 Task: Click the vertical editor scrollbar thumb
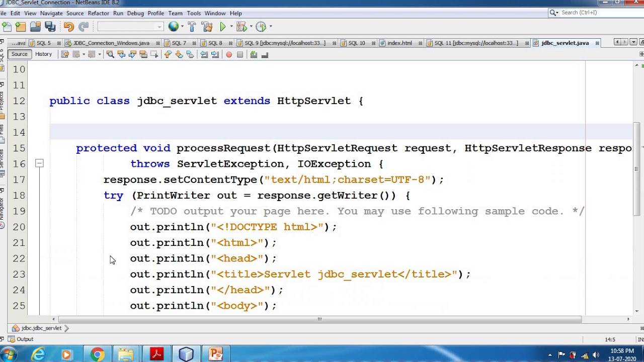pyautogui.click(x=636, y=168)
